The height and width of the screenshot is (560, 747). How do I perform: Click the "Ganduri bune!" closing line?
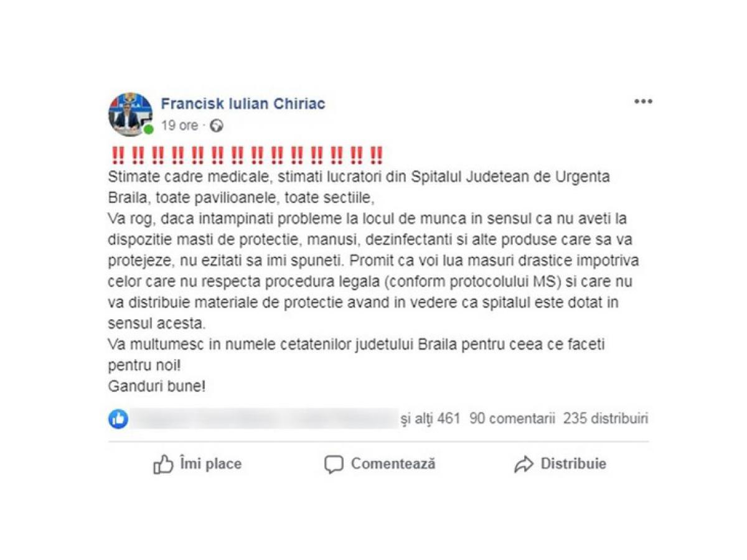point(156,386)
